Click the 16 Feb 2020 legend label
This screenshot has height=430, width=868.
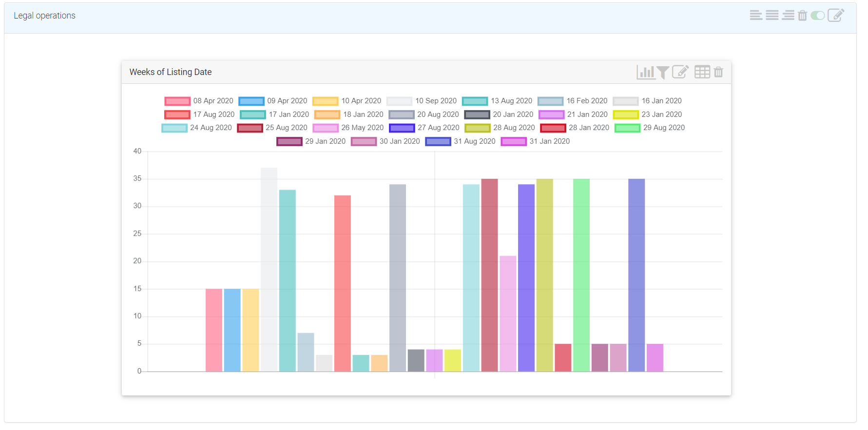[586, 101]
